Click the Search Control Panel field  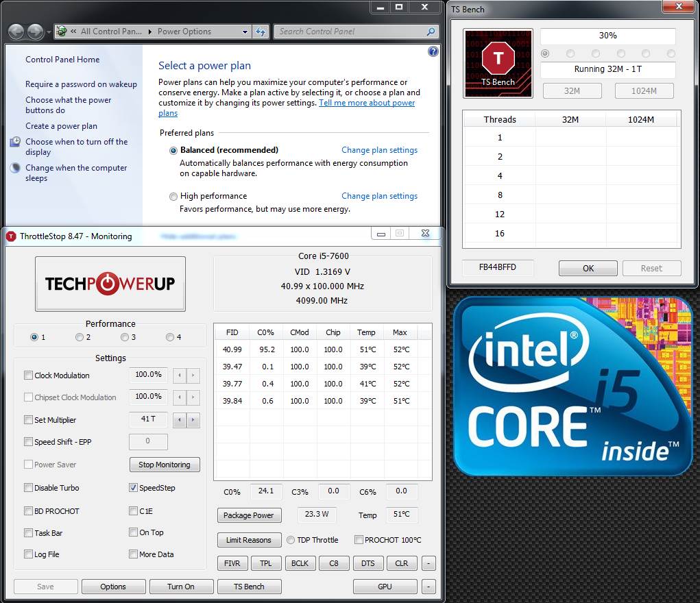[350, 32]
